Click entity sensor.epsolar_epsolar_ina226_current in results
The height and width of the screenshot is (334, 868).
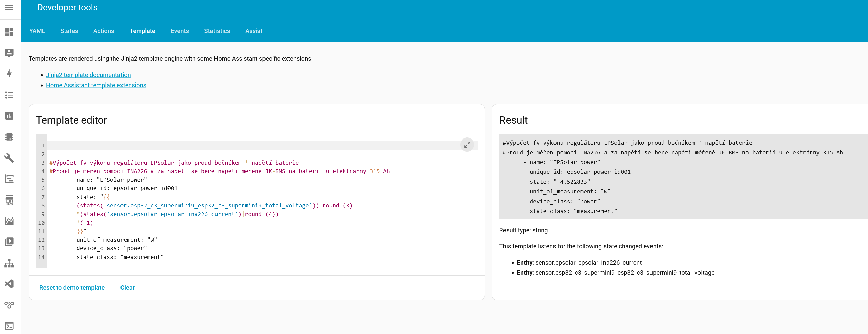tap(588, 262)
